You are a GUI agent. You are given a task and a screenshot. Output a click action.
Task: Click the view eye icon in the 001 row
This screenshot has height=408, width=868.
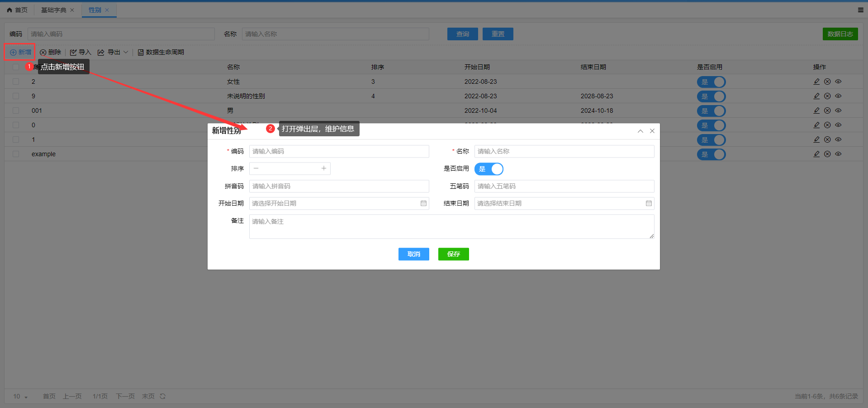pos(838,110)
